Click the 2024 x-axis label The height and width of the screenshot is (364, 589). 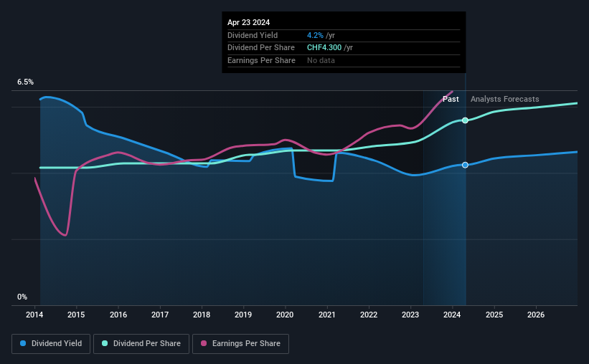pyautogui.click(x=452, y=315)
